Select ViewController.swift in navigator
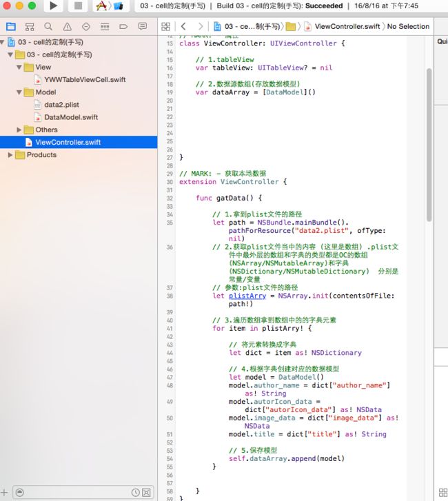Image resolution: width=448 pixels, height=501 pixels. [79, 142]
